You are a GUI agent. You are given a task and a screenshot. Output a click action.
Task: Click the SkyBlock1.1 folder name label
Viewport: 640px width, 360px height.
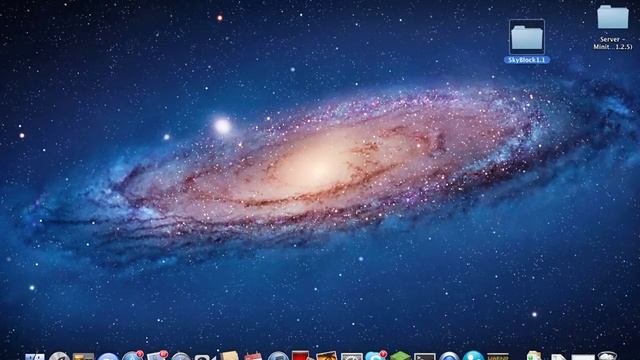(527, 60)
